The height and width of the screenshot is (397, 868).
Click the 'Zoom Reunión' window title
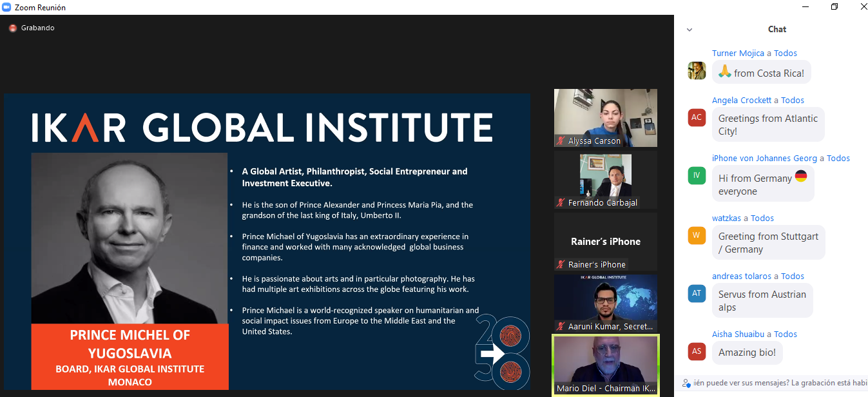(x=40, y=8)
